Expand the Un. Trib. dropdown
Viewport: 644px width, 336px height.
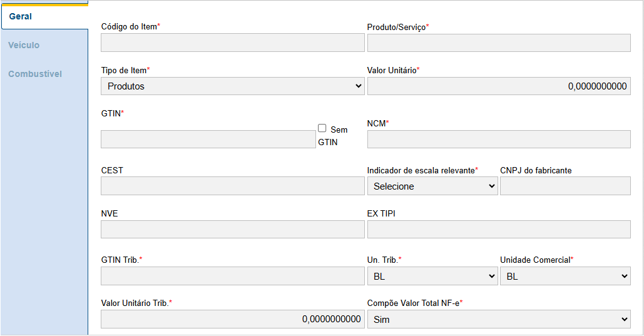point(432,276)
